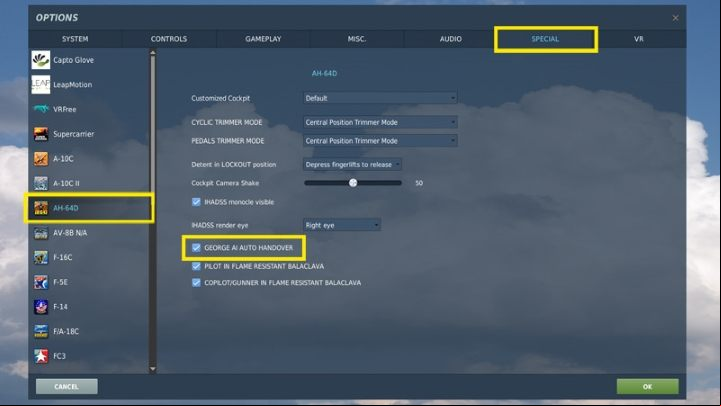This screenshot has height=406, width=721.
Task: Click the Cockpit Camera Shake value 50
Action: tap(419, 183)
